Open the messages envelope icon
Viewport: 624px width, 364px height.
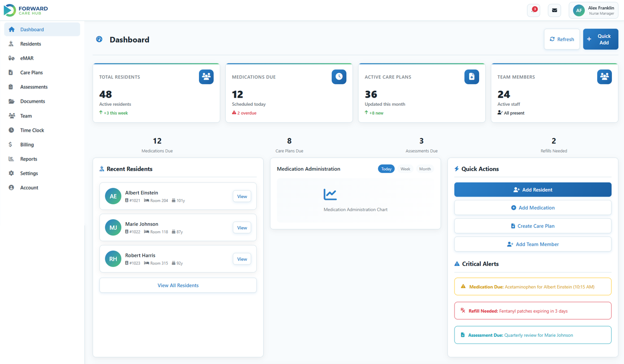[554, 10]
